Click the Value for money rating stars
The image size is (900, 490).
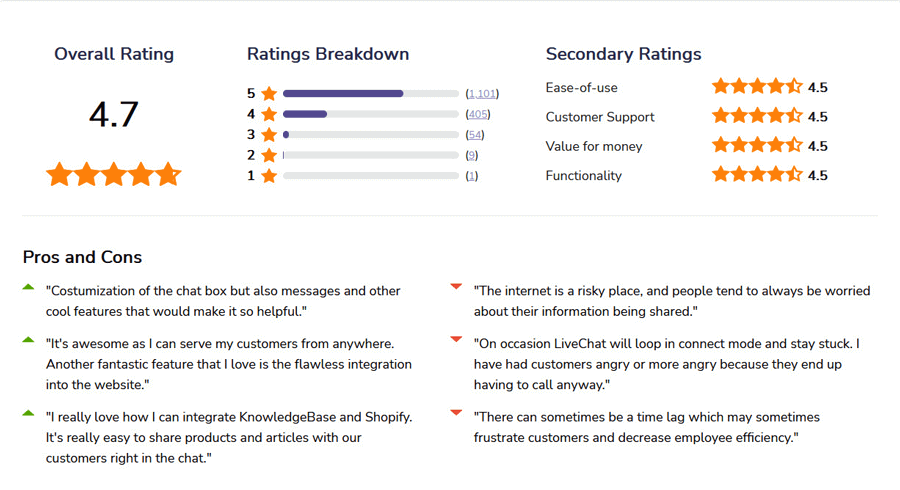pyautogui.click(x=756, y=146)
